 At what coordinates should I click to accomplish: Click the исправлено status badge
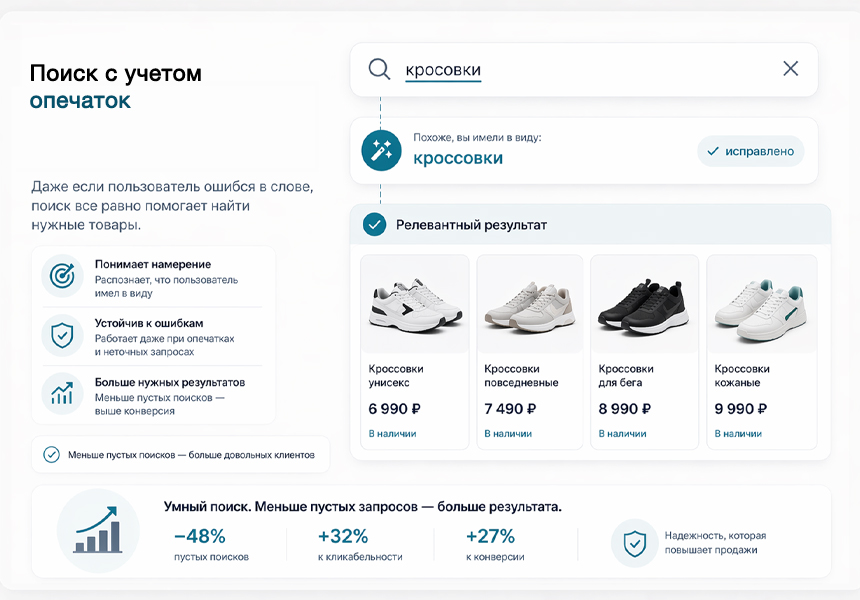750,151
